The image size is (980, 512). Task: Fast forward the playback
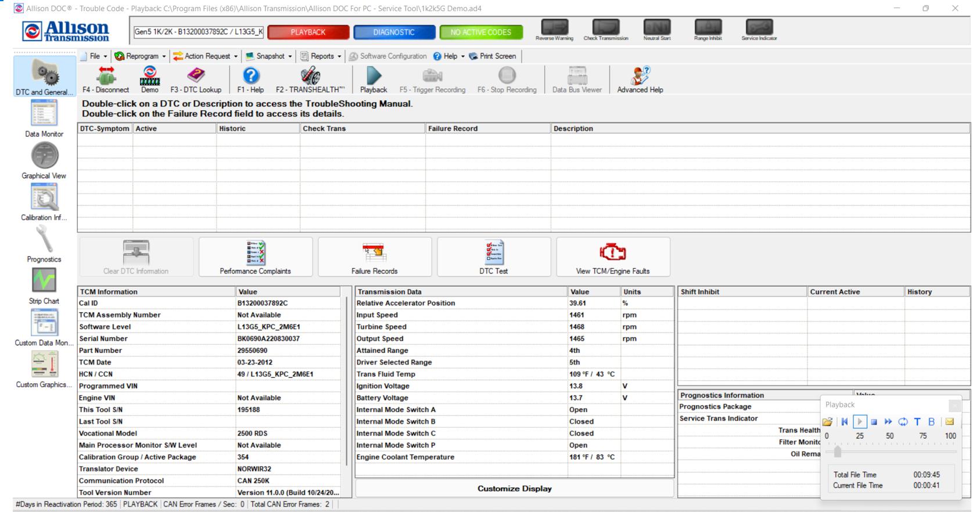pos(888,422)
